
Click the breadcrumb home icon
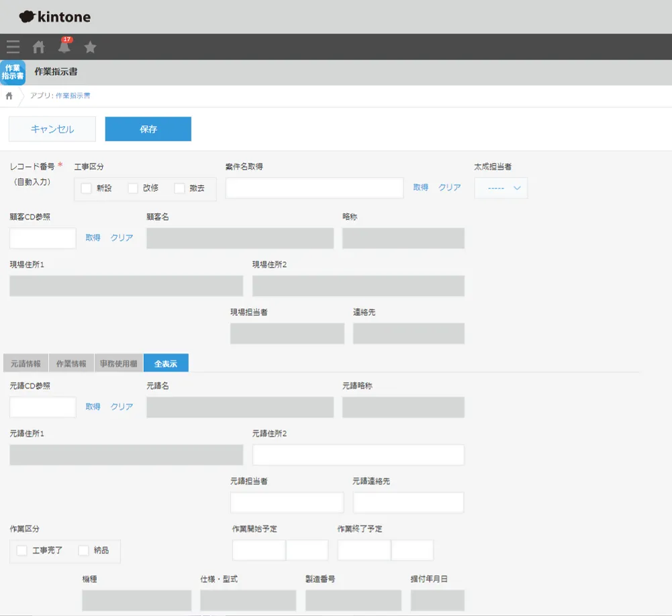click(x=9, y=96)
